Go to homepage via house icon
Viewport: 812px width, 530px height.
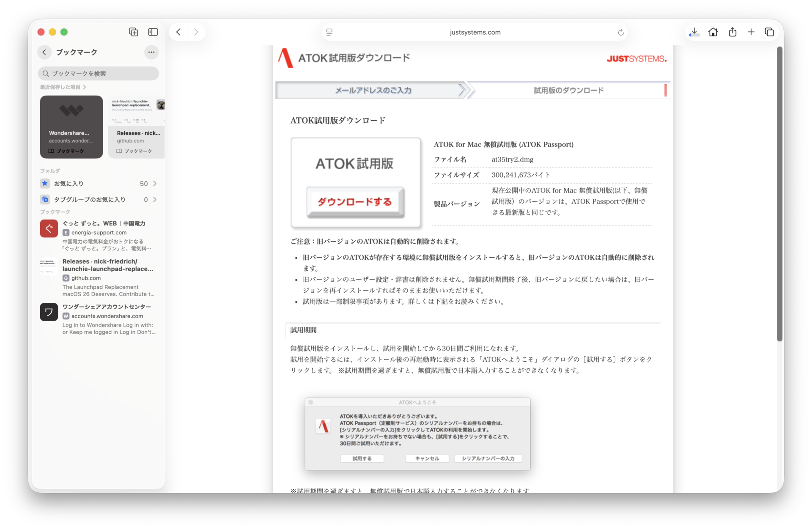click(713, 32)
